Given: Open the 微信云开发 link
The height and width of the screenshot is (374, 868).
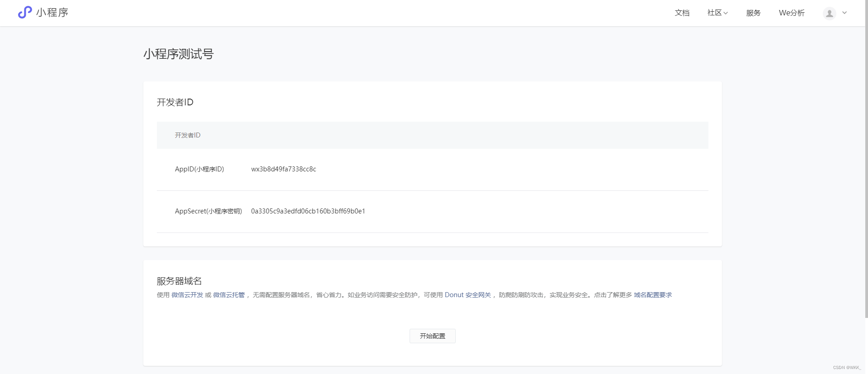Looking at the screenshot, I should pos(187,295).
